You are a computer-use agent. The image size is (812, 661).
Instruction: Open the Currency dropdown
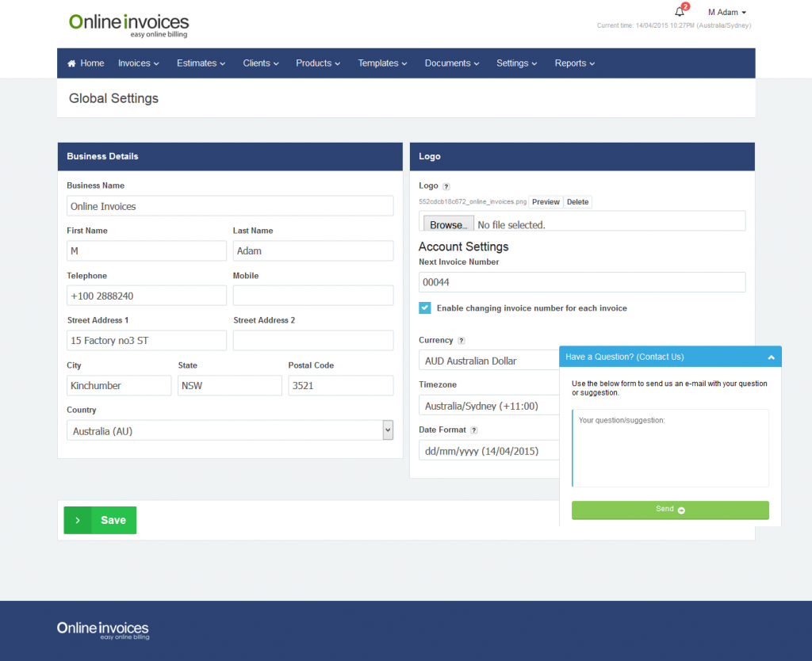point(488,361)
